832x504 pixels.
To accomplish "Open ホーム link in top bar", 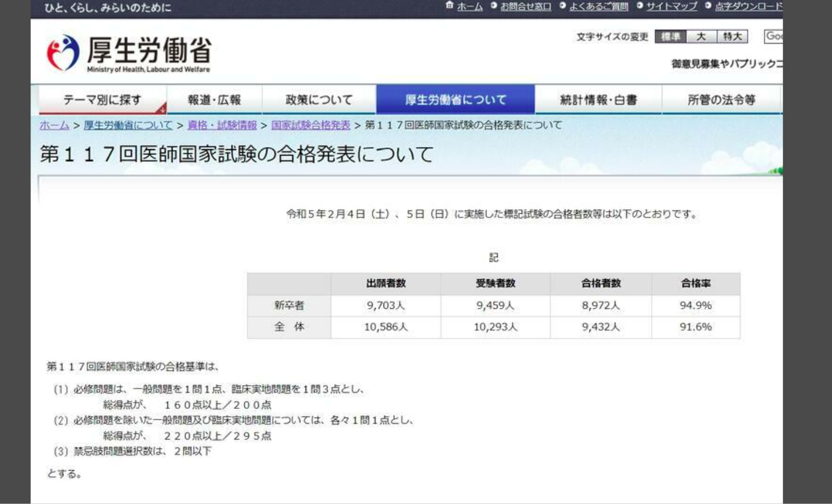I will click(470, 6).
